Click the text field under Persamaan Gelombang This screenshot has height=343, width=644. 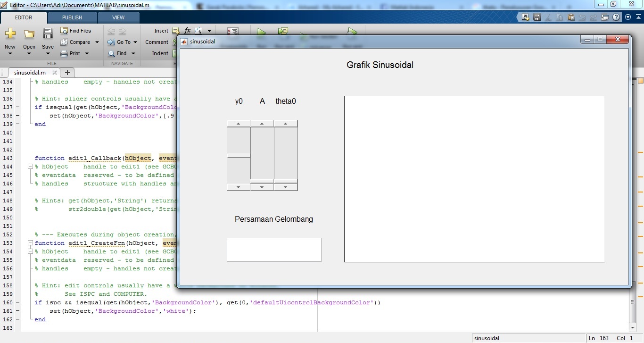274,250
